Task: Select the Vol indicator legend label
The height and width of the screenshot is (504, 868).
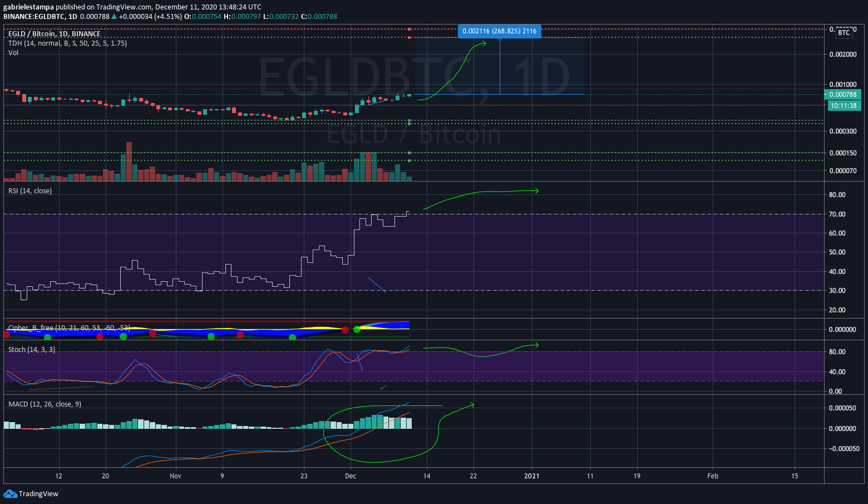Action: (13, 53)
